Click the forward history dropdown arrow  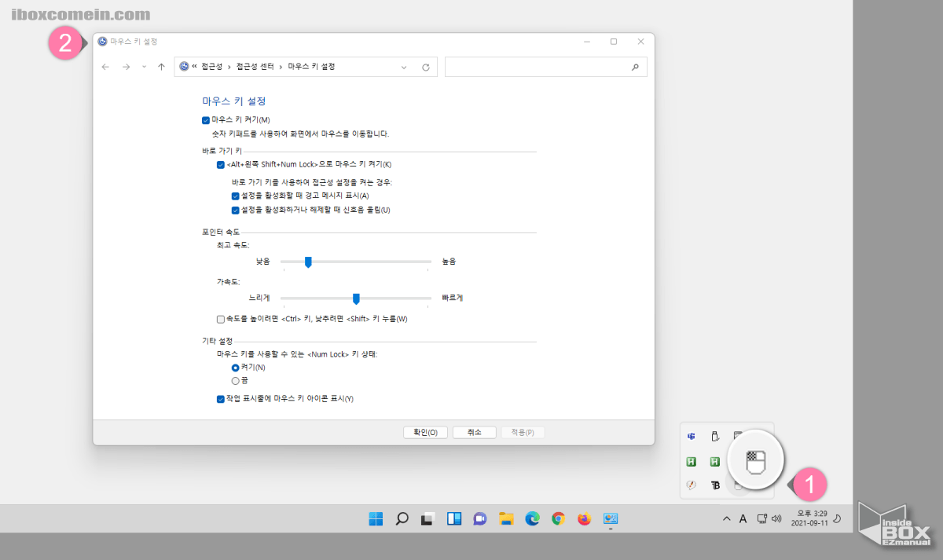coord(143,67)
